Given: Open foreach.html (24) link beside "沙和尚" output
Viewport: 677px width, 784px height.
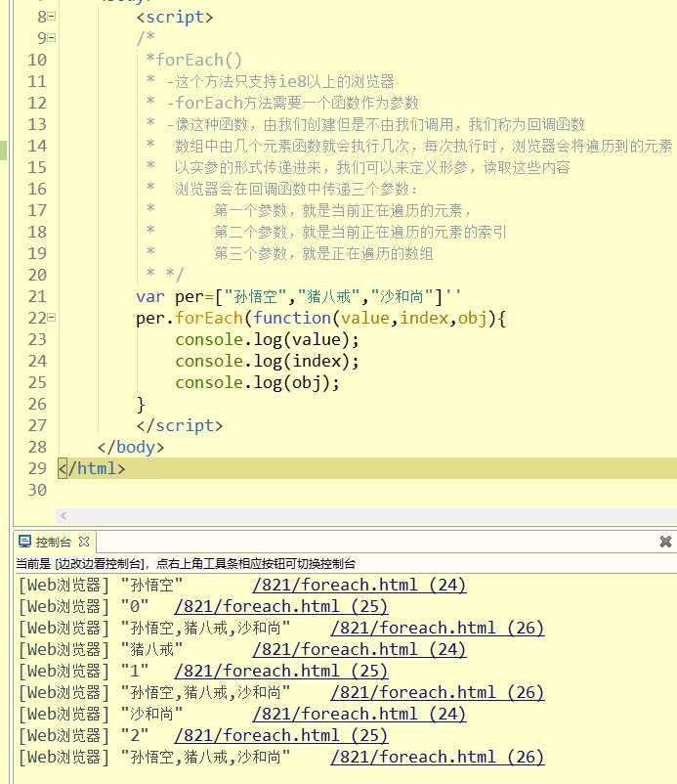Looking at the screenshot, I should point(360,714).
